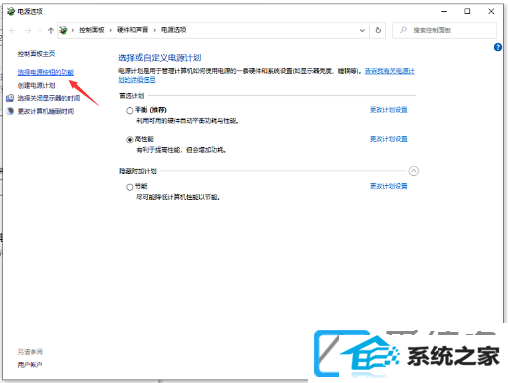The height and width of the screenshot is (383, 508).
Task: Refresh the Power Options page
Action: 378,30
